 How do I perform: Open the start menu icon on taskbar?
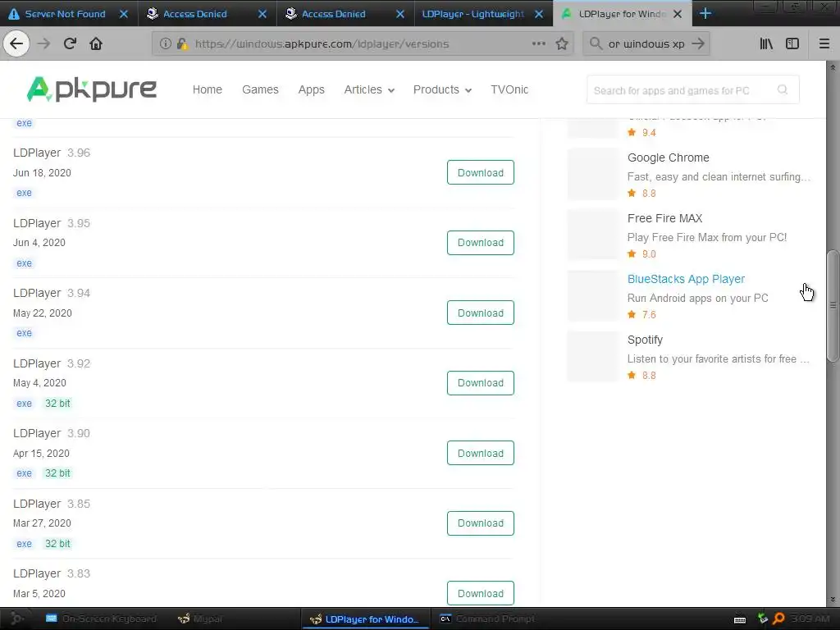16,619
